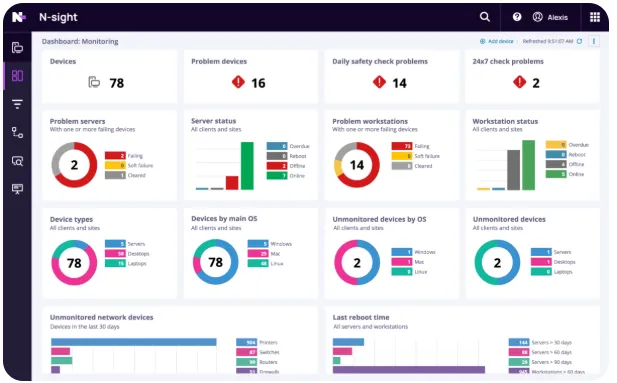The width and height of the screenshot is (617, 383).
Task: Click the Unmonitored devices donut chart
Action: pyautogui.click(x=497, y=263)
